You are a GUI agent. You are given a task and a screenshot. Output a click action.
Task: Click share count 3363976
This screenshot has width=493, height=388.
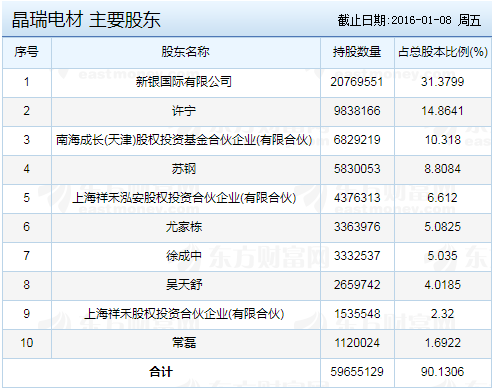357,227
